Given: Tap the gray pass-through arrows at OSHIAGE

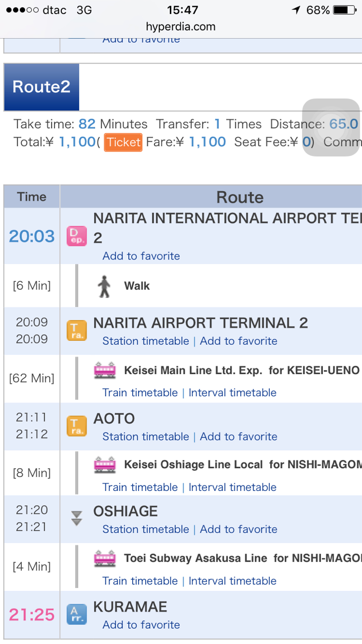Looking at the screenshot, I should 76,519.
